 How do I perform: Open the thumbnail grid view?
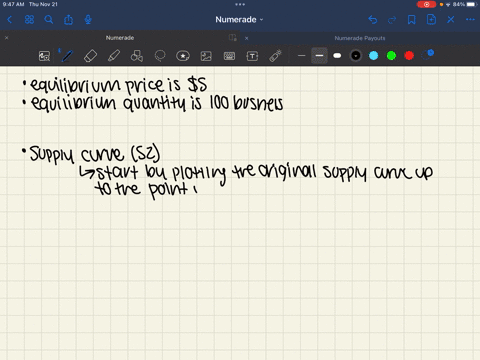(x=29, y=20)
